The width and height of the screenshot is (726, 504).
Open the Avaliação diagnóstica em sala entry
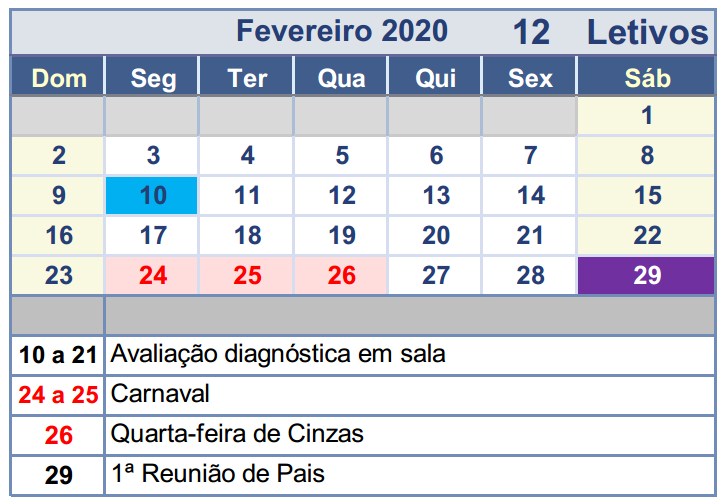pos(279,353)
